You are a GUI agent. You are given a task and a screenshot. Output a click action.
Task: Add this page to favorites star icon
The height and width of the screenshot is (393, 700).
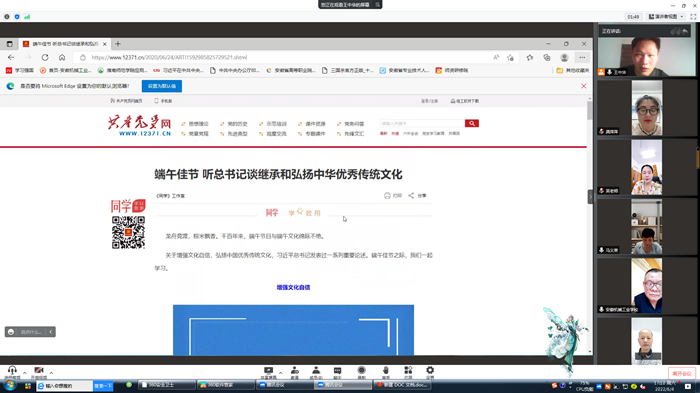(x=510, y=57)
